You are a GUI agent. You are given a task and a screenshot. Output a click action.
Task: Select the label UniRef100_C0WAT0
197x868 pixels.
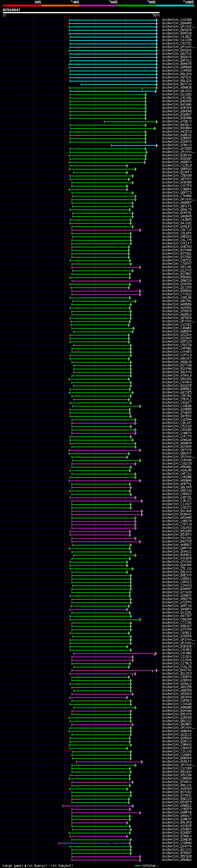pyautogui.click(x=177, y=433)
